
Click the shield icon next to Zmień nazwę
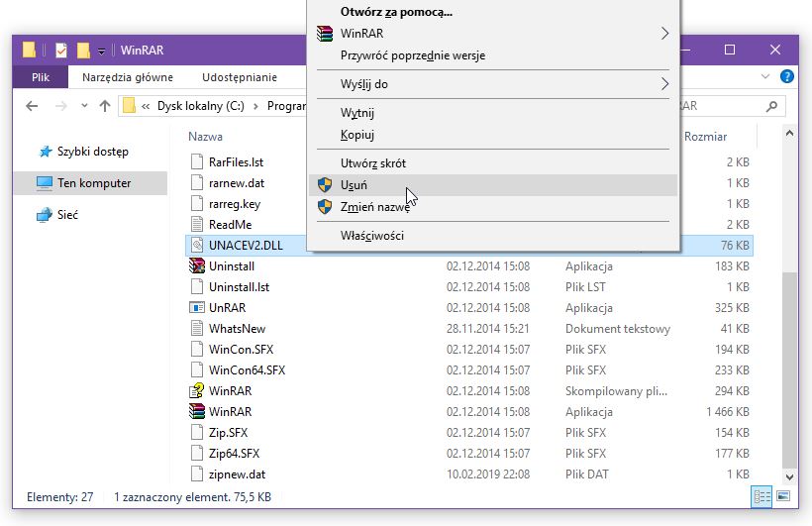[x=325, y=207]
